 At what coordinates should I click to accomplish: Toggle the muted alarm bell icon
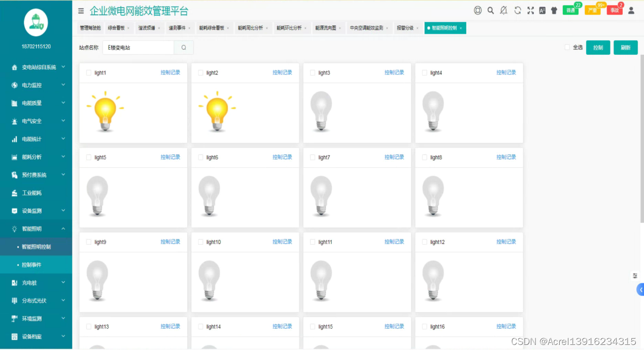coord(503,10)
